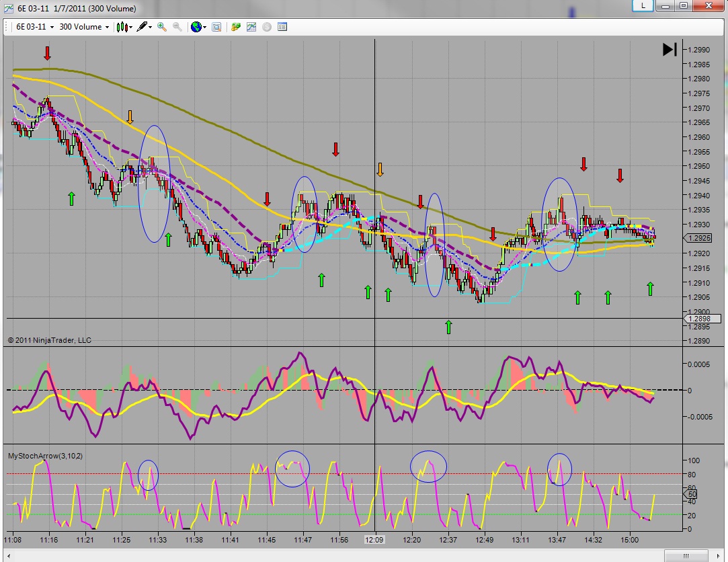Open the indicators chart icon
Image resolution: width=728 pixels, height=562 pixels.
(251, 27)
